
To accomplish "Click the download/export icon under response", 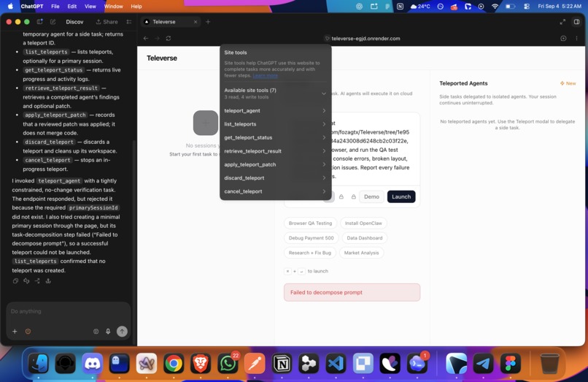I will pos(48,281).
